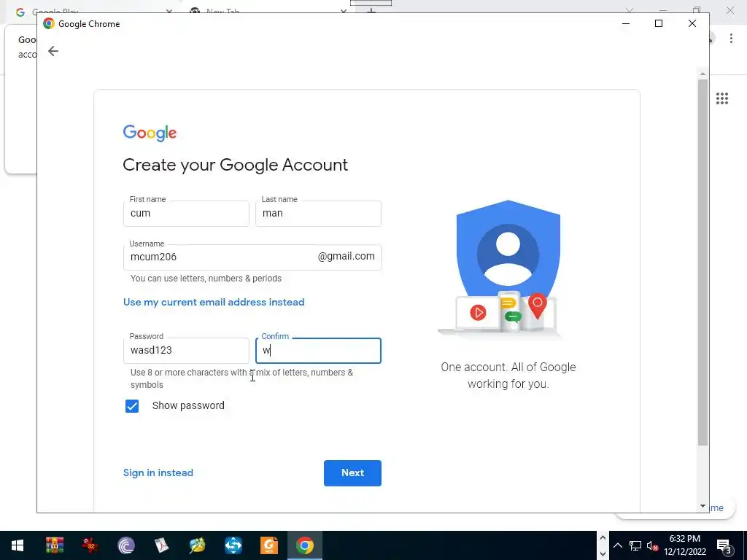Click the taskbar toolbar scroll-up arrow

tap(603, 537)
